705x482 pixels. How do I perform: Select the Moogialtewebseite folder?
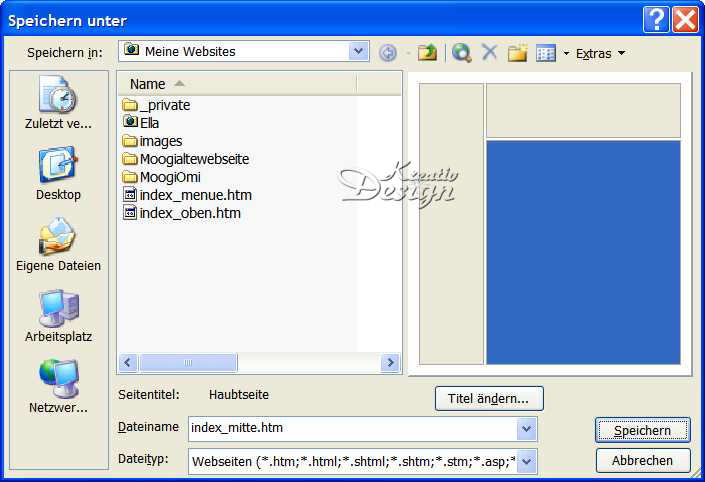coord(186,159)
